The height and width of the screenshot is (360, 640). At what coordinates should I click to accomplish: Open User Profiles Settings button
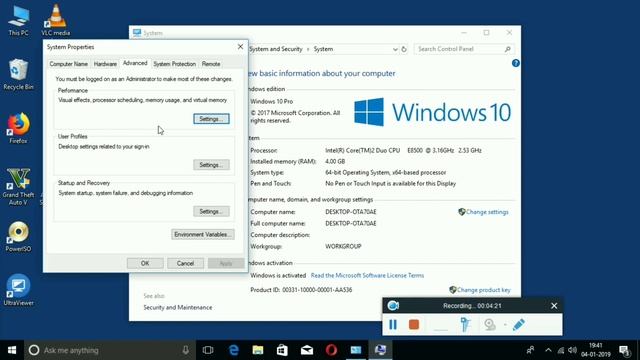click(x=211, y=165)
